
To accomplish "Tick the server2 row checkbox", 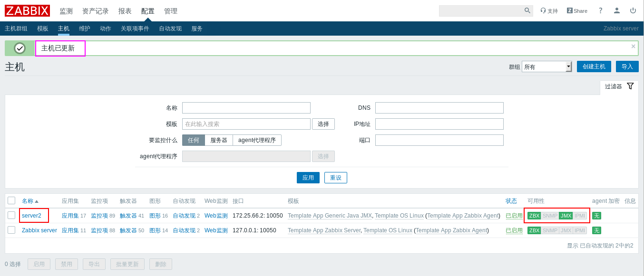I will point(11,215).
